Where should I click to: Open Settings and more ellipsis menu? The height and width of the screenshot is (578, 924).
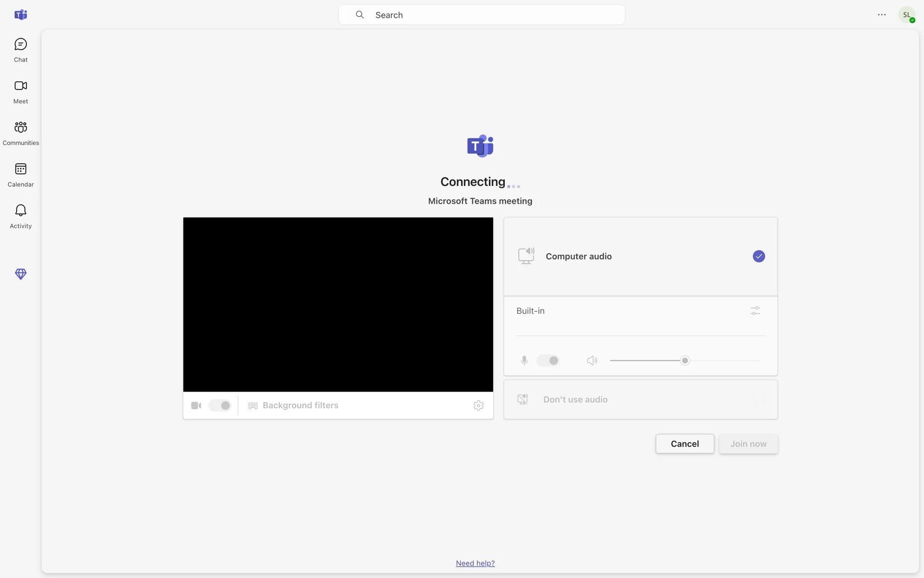[881, 15]
